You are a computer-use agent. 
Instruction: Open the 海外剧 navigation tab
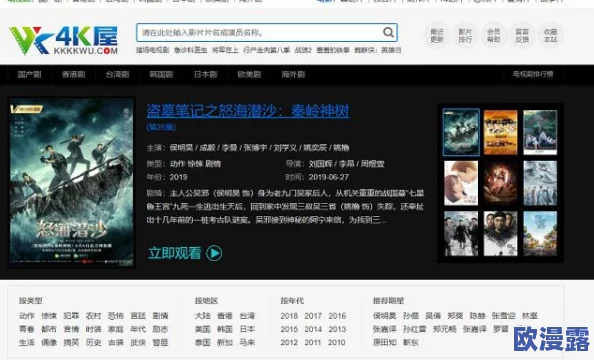tap(293, 75)
